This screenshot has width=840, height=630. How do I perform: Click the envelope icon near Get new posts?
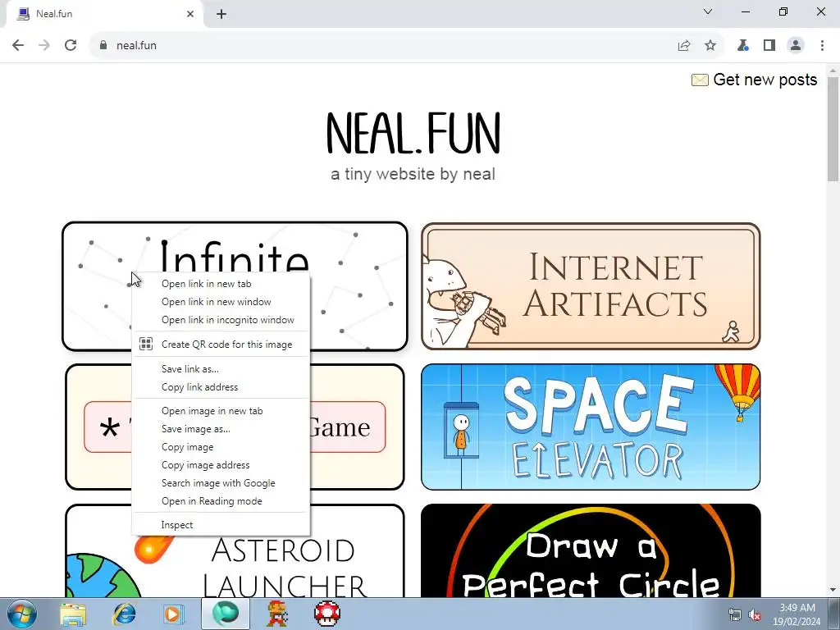[x=700, y=80]
